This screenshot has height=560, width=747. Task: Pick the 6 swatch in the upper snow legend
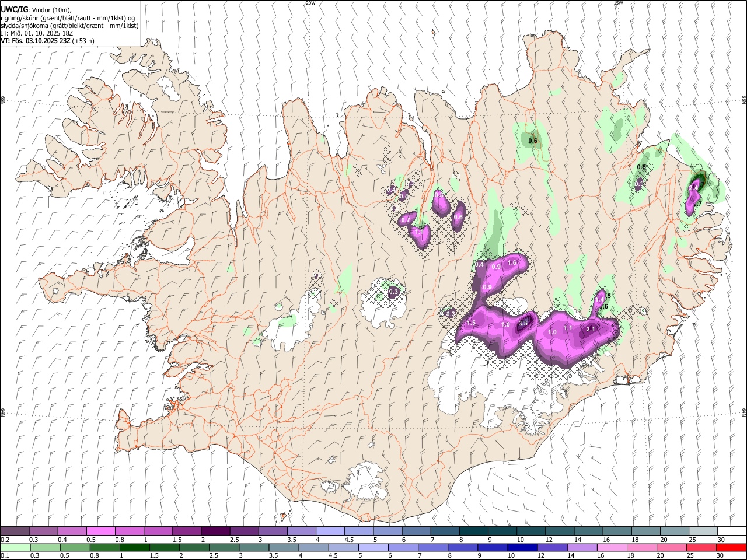point(416,531)
